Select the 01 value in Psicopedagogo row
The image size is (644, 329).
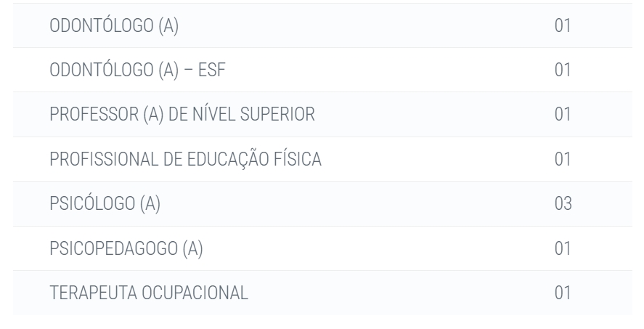(x=563, y=248)
